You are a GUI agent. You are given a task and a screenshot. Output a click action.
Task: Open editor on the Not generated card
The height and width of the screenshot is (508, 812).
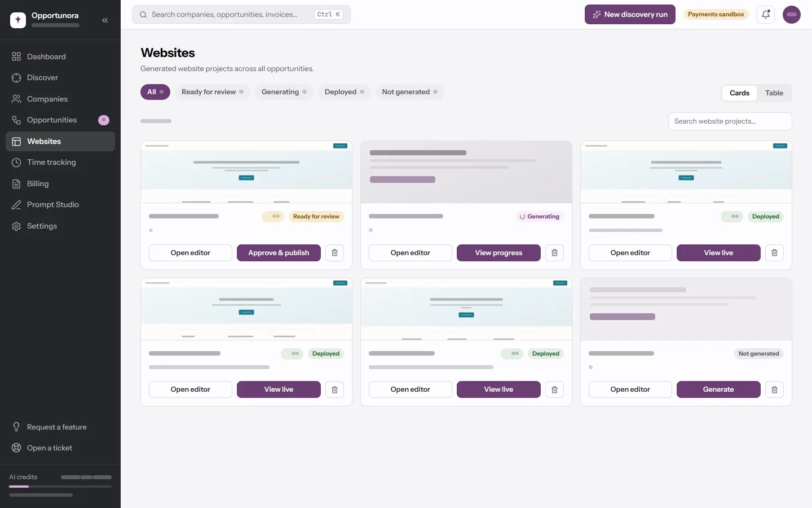click(630, 389)
